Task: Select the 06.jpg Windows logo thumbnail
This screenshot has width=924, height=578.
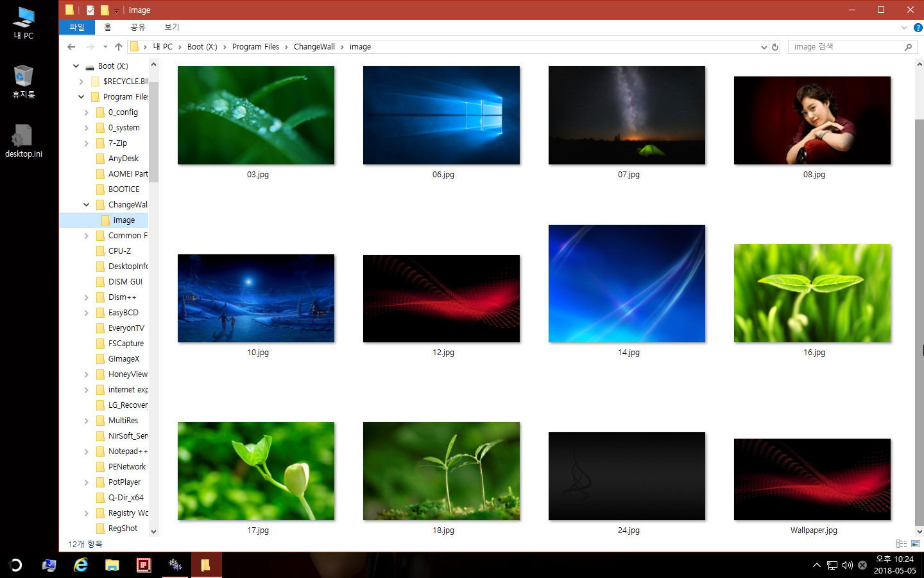Action: pos(441,116)
